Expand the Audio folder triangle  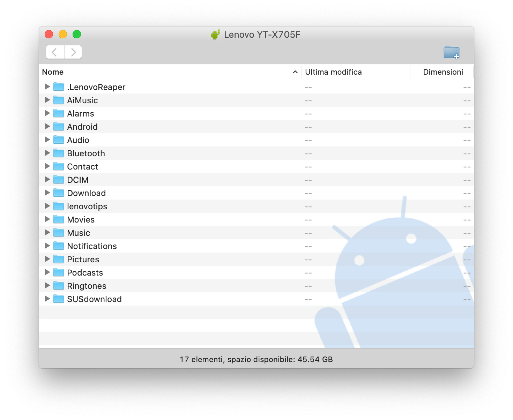click(47, 140)
